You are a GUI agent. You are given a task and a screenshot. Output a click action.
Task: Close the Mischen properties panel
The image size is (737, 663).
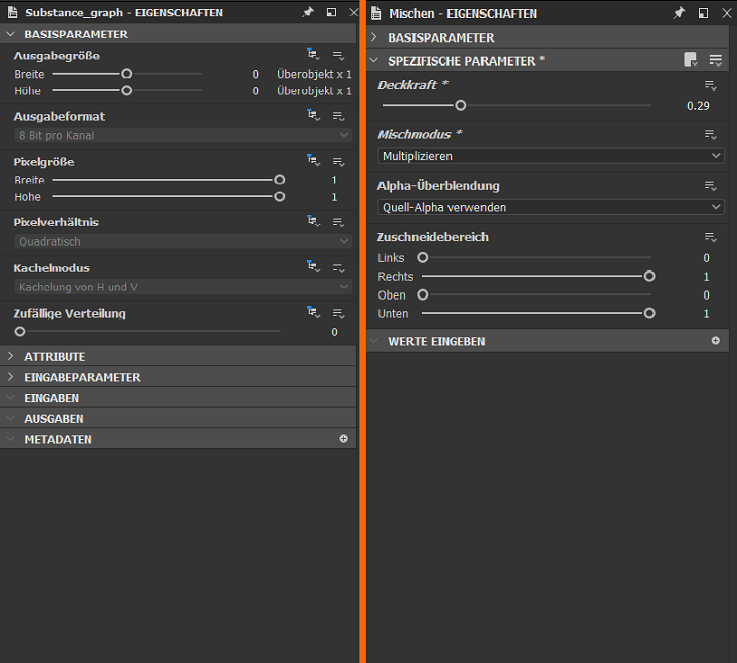(x=727, y=13)
